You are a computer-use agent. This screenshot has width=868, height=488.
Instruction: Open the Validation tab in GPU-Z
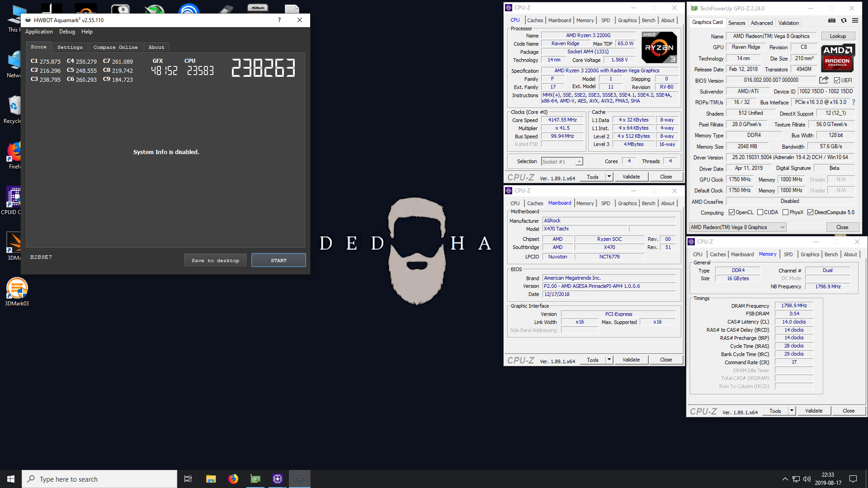coord(788,23)
